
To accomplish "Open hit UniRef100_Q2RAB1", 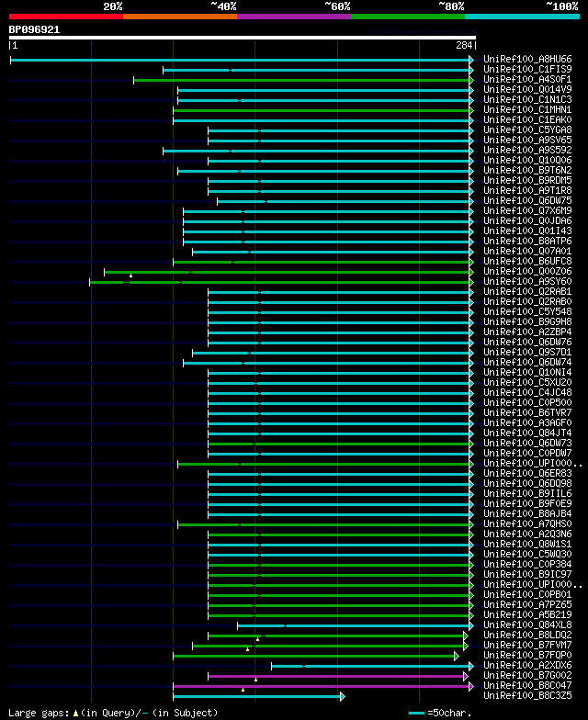I will tap(527, 292).
